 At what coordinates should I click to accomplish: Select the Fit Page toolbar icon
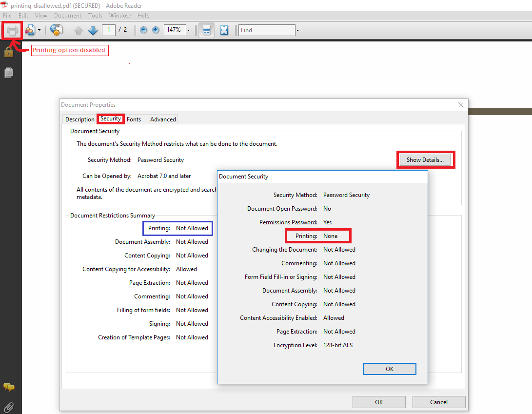coord(224,30)
